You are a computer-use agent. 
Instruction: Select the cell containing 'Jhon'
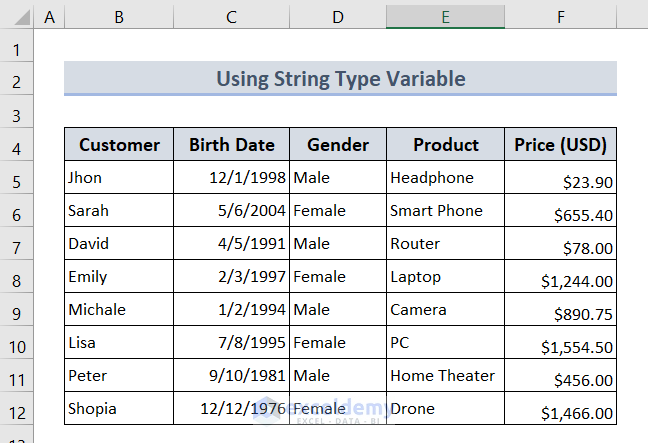pyautogui.click(x=119, y=178)
